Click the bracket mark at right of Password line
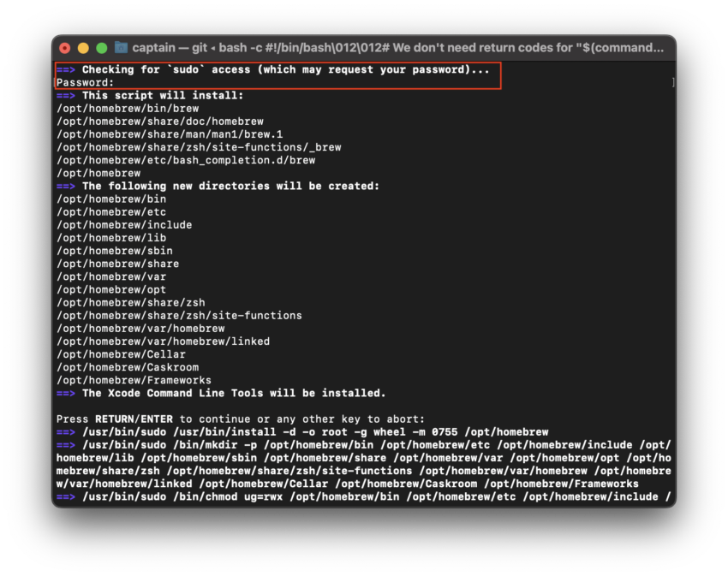This screenshot has height=576, width=728. 673,83
